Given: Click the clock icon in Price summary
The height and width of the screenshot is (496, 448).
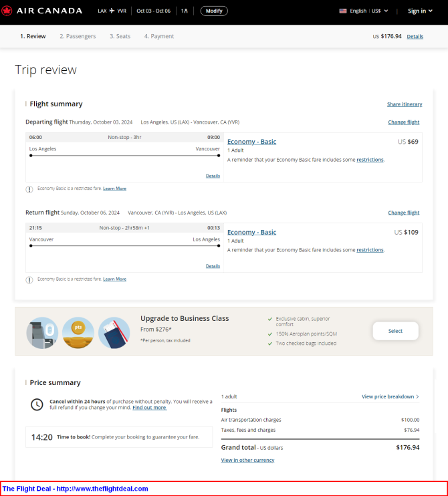Looking at the screenshot, I should point(37,404).
